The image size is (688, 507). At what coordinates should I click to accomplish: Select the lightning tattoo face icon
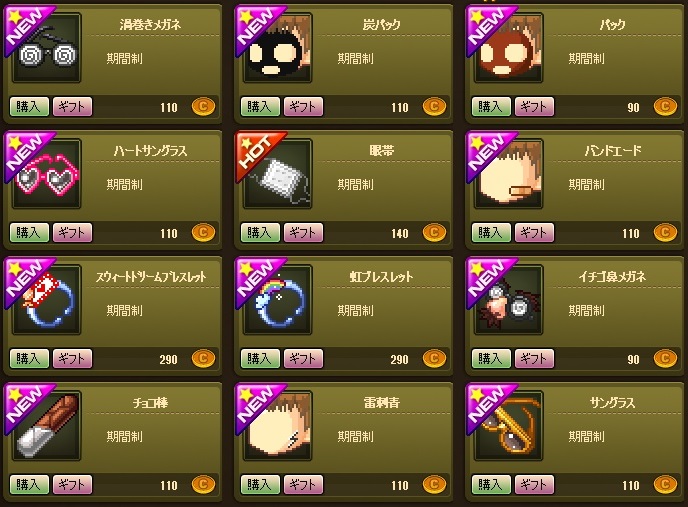pos(277,426)
